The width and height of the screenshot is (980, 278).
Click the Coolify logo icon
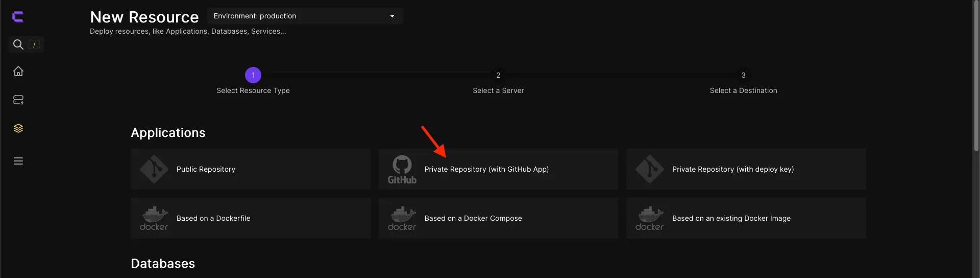click(x=18, y=17)
